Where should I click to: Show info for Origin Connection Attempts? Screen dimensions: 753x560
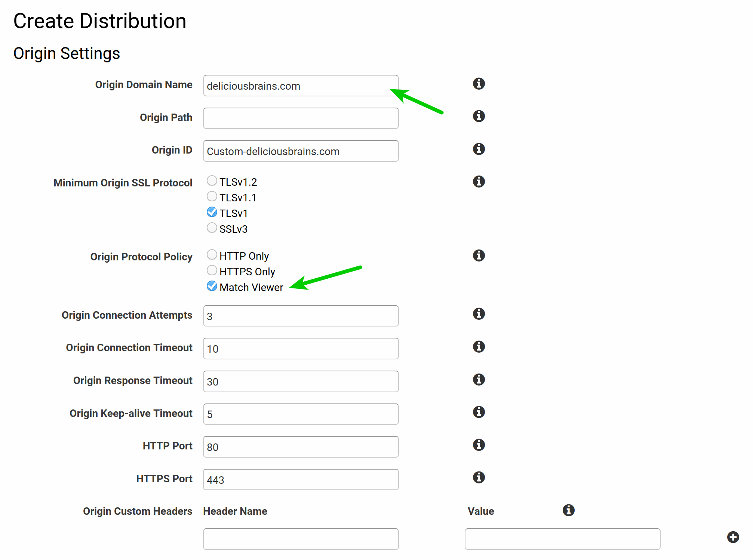(x=479, y=313)
